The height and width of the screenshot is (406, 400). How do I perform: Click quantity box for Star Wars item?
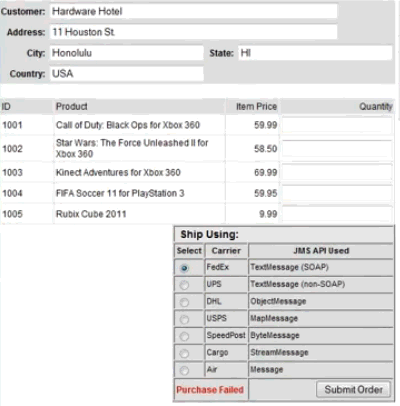pyautogui.click(x=337, y=149)
